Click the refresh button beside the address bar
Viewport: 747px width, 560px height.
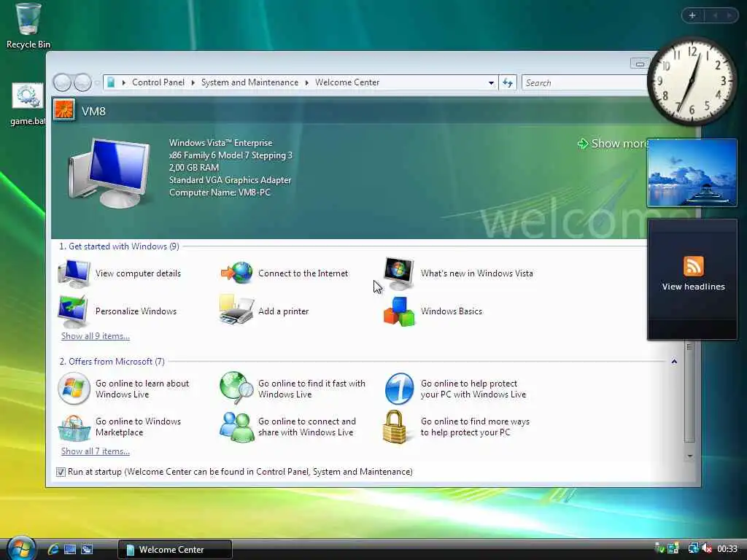508,83
